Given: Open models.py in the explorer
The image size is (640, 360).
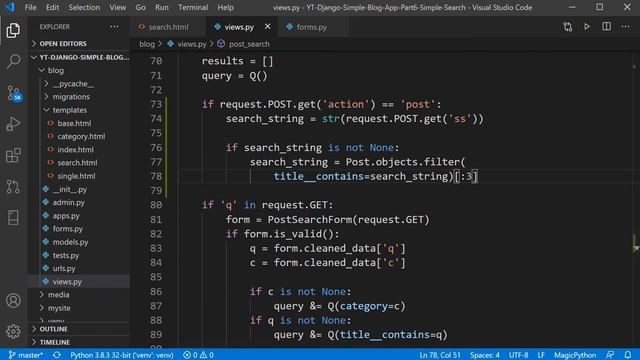Looking at the screenshot, I should (70, 242).
